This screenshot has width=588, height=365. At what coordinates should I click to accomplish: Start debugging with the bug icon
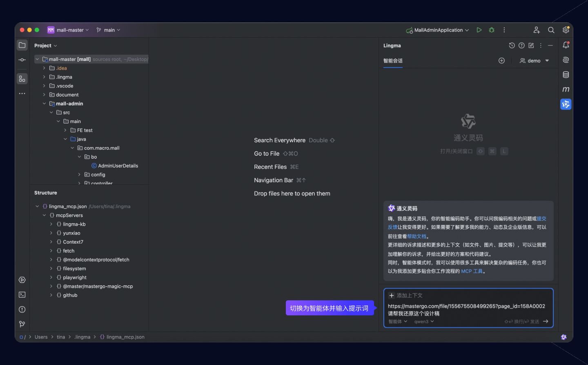[492, 30]
